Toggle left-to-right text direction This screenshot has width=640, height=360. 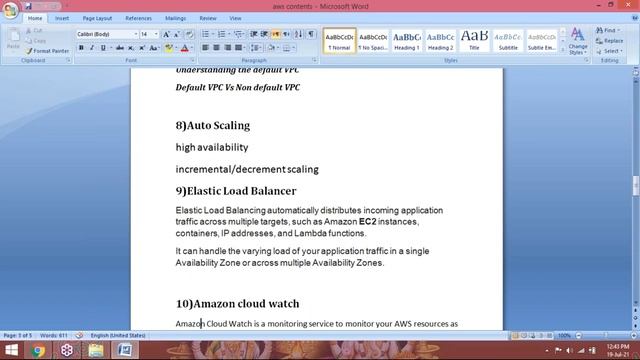click(x=276, y=34)
